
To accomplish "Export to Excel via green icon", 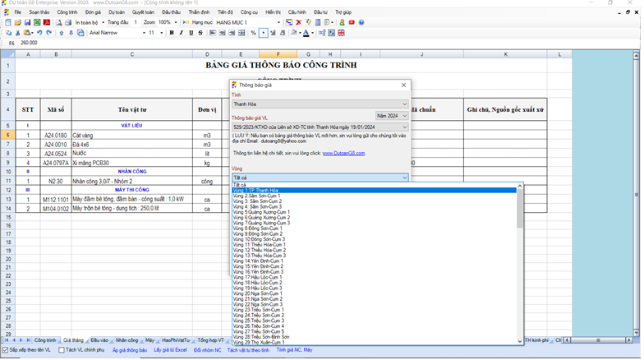I will (37, 23).
